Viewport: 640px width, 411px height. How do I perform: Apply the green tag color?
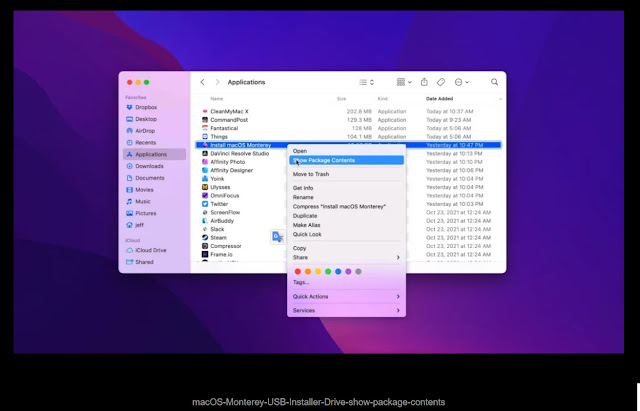coord(328,272)
